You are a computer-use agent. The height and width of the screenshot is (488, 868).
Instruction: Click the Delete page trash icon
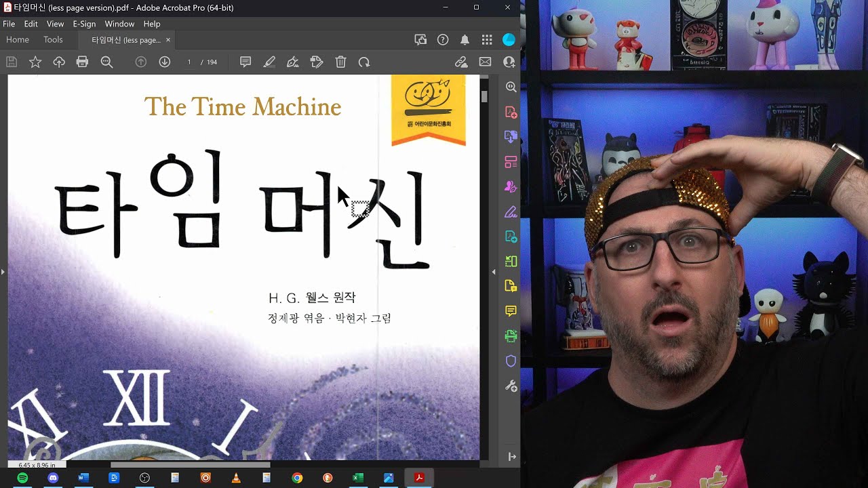(340, 62)
